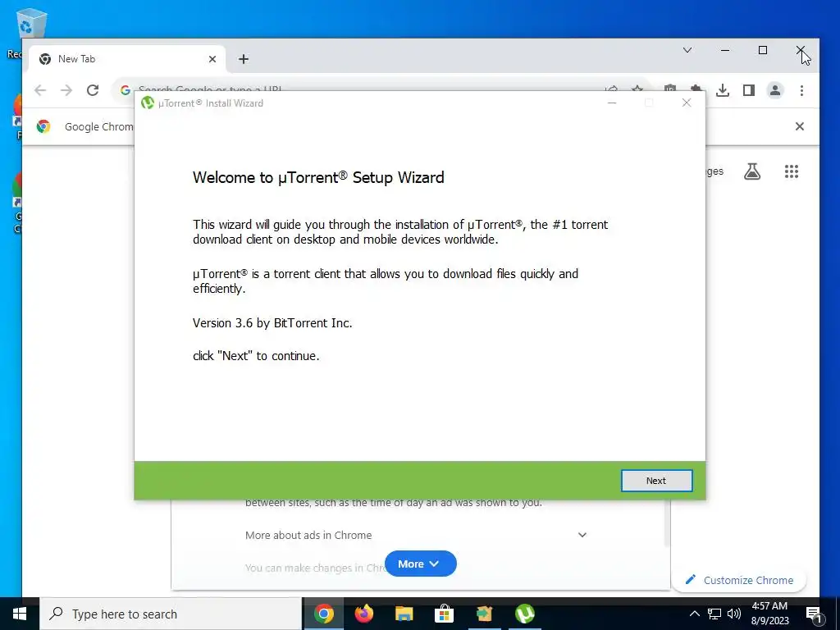Open Chrome extensions puzzle icon
Screen dimensions: 840x630
tap(696, 89)
